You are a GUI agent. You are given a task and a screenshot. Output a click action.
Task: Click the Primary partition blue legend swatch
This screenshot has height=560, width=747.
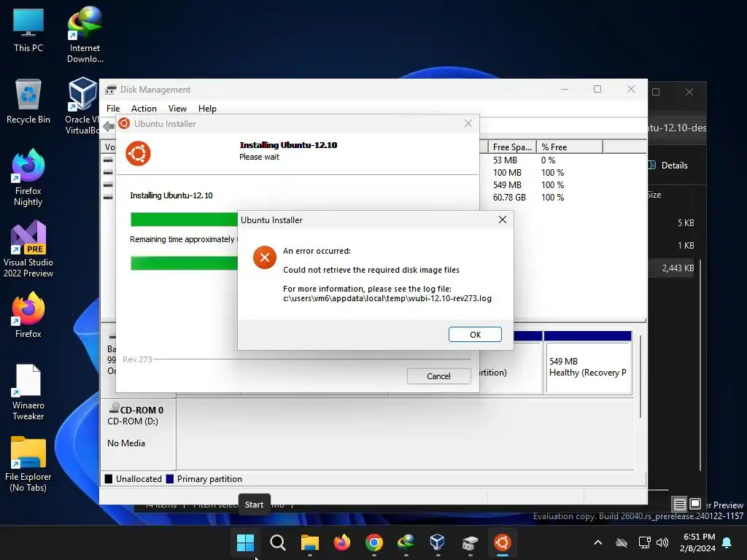pyautogui.click(x=169, y=479)
